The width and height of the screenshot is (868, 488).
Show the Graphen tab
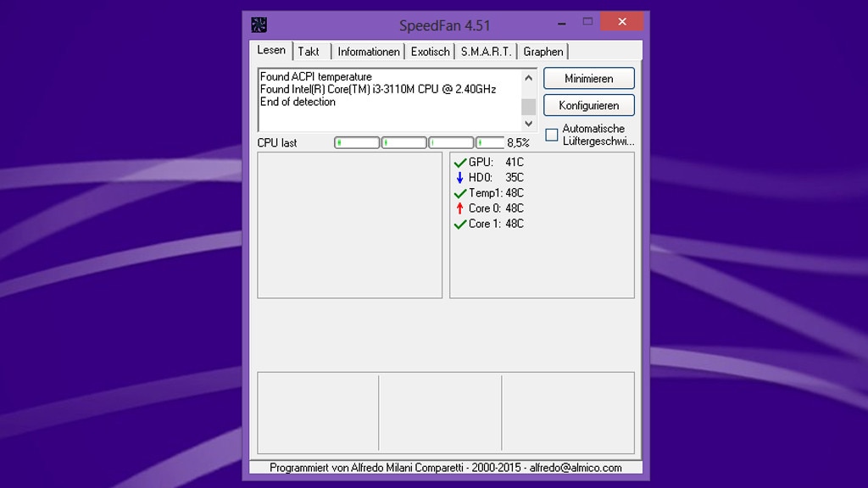point(543,52)
